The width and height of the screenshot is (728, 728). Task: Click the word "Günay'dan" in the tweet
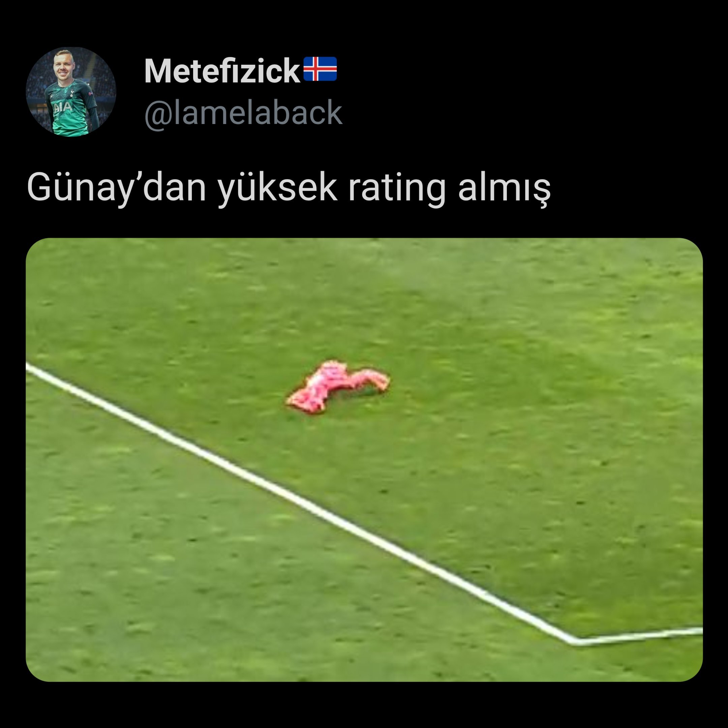coord(116,188)
